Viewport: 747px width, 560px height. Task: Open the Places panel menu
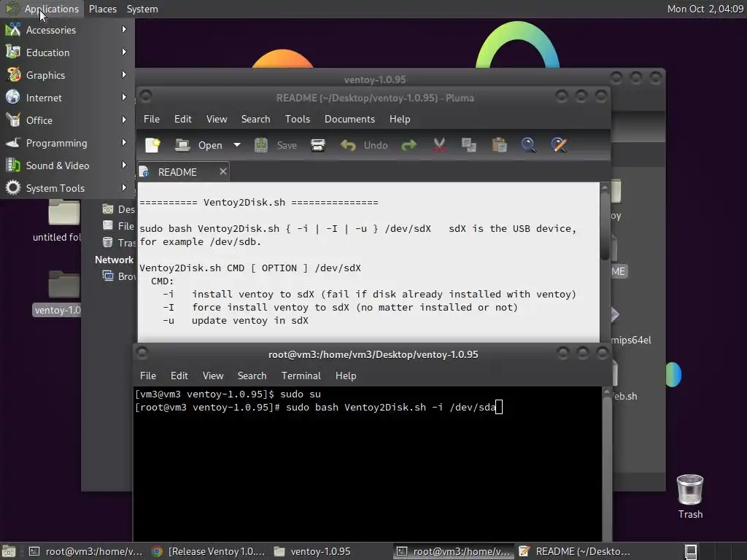[102, 9]
